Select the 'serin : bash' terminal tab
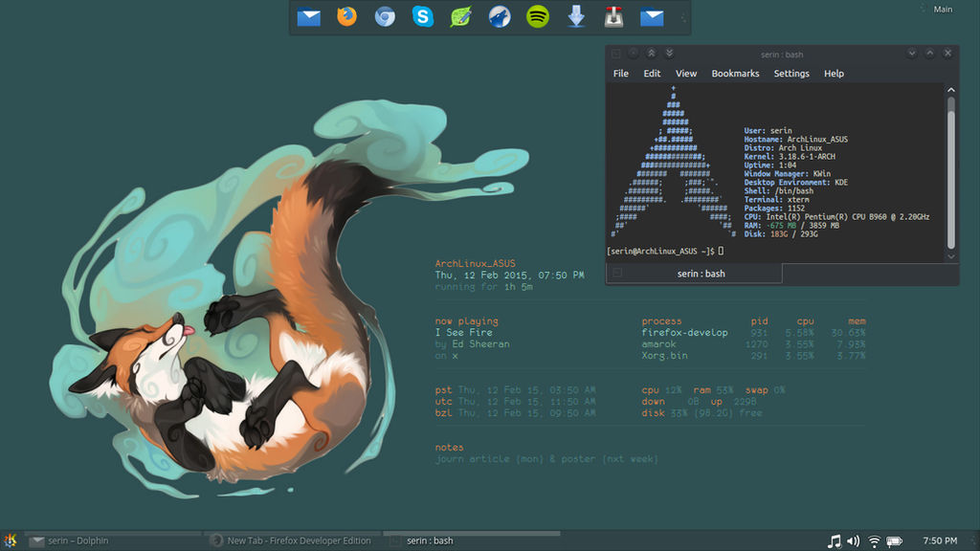This screenshot has width=980, height=551. click(695, 274)
